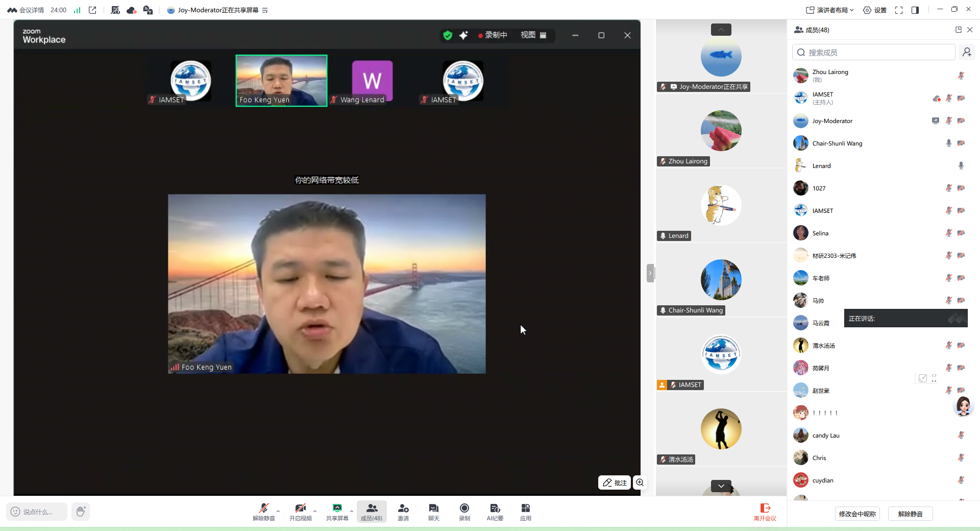Click the Invite icon in bottom toolbar
The image size is (980, 531).
pyautogui.click(x=403, y=511)
